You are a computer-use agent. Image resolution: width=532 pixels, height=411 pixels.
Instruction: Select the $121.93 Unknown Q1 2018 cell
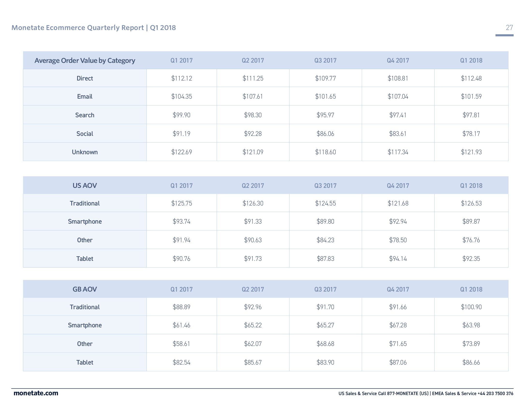[471, 152]
